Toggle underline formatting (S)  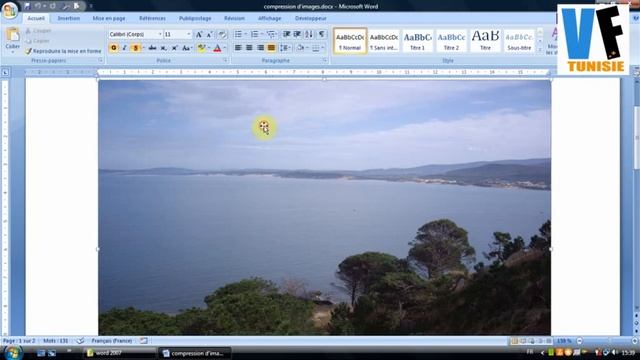136,48
